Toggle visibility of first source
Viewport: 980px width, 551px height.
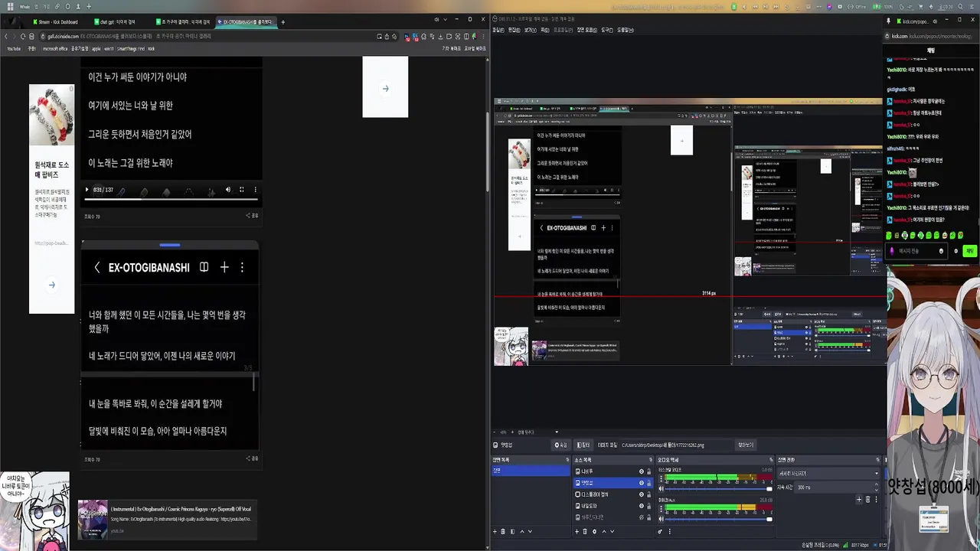(x=642, y=471)
